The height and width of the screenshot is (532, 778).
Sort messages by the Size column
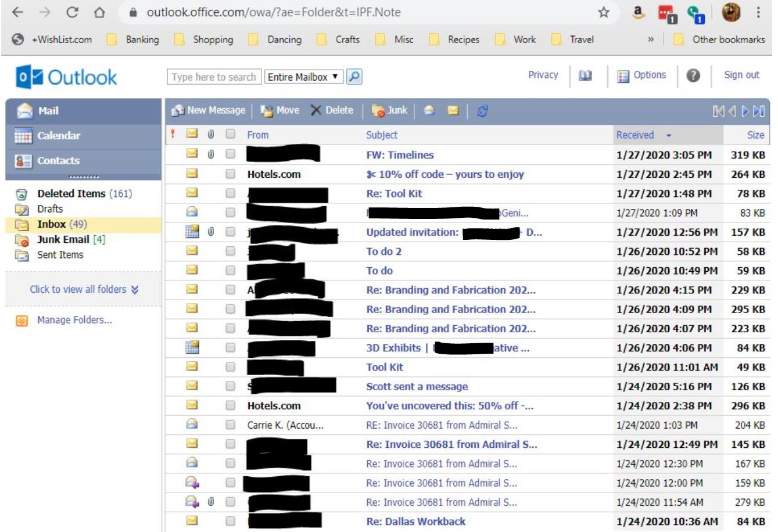click(755, 135)
